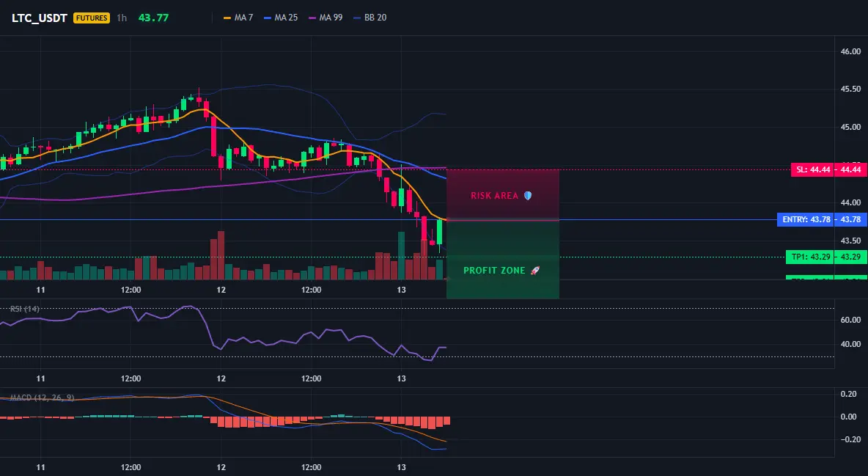Click the current price 43.77

point(153,18)
